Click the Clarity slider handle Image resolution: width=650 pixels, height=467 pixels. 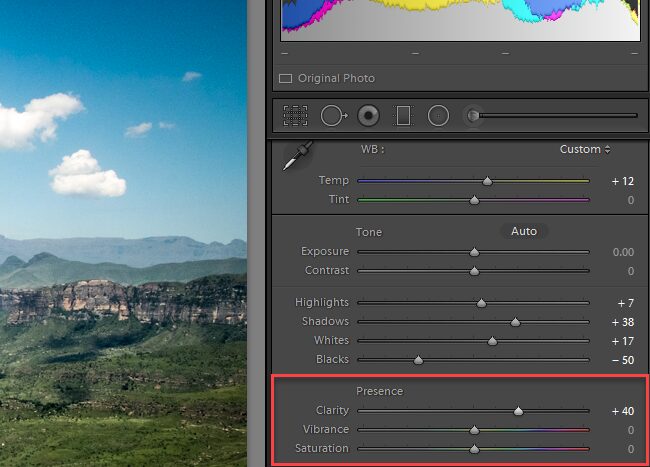[518, 411]
